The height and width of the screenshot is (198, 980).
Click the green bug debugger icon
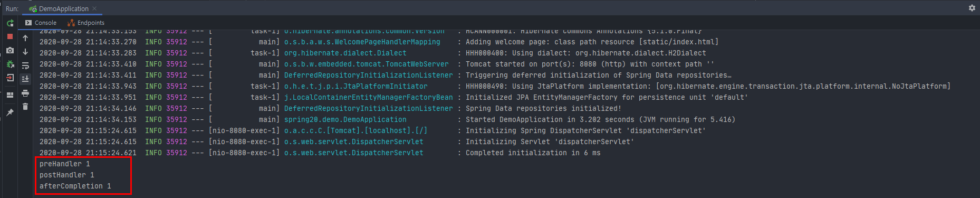[x=10, y=64]
